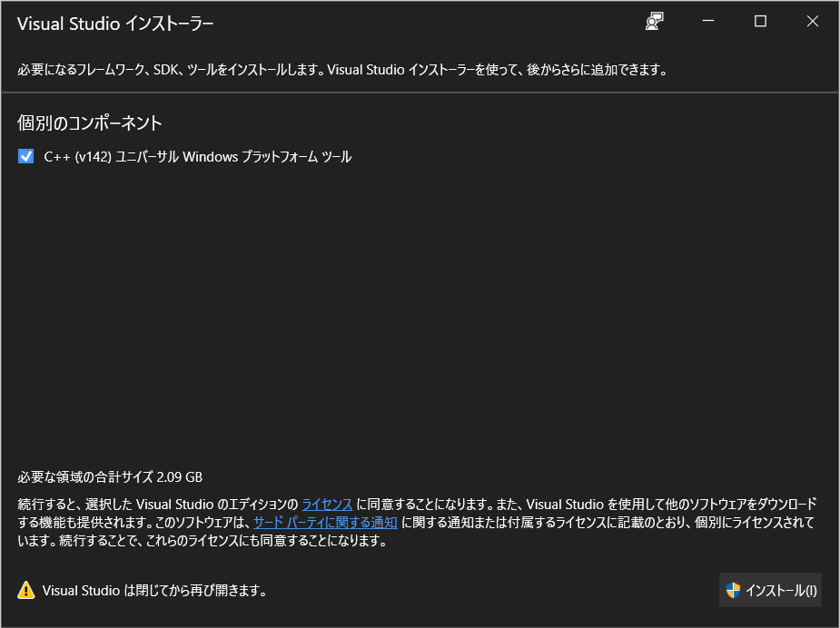Open the ライセンス link
This screenshot has height=628, width=840.
click(327, 505)
